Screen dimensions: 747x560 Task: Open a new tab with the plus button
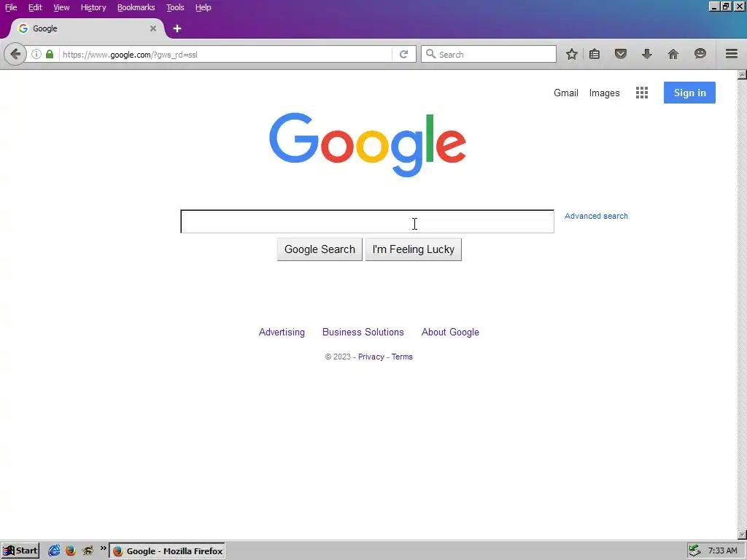click(x=177, y=28)
